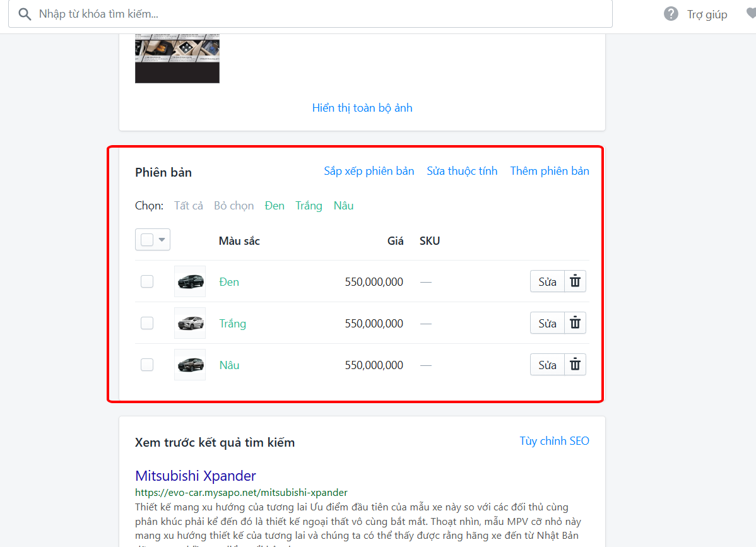Click the Màu sắc column header
This screenshot has height=547, width=756.
[239, 241]
